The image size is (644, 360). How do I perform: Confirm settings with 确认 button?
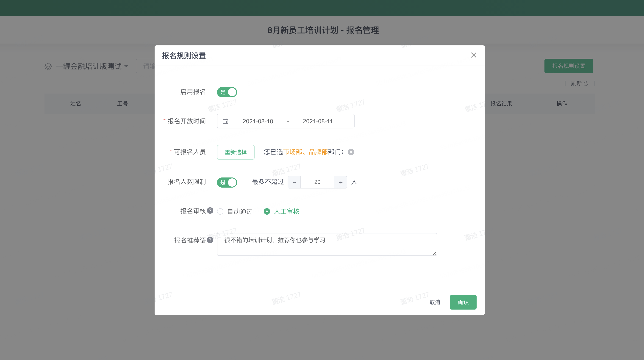[463, 302]
